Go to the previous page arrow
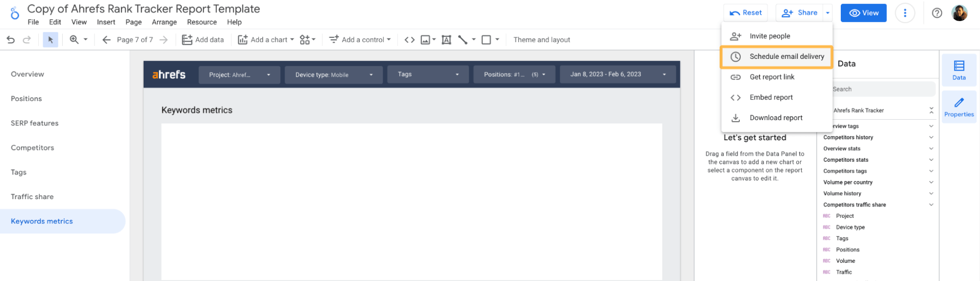 pyautogui.click(x=106, y=40)
